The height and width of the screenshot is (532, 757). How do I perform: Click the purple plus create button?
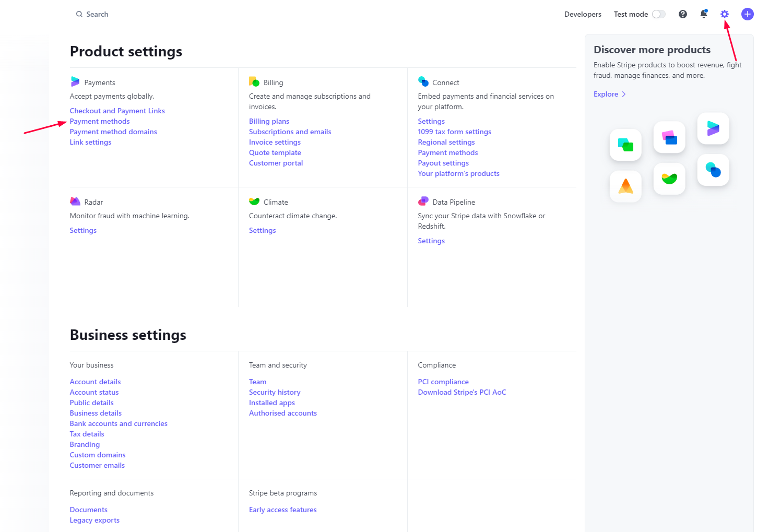pyautogui.click(x=747, y=14)
